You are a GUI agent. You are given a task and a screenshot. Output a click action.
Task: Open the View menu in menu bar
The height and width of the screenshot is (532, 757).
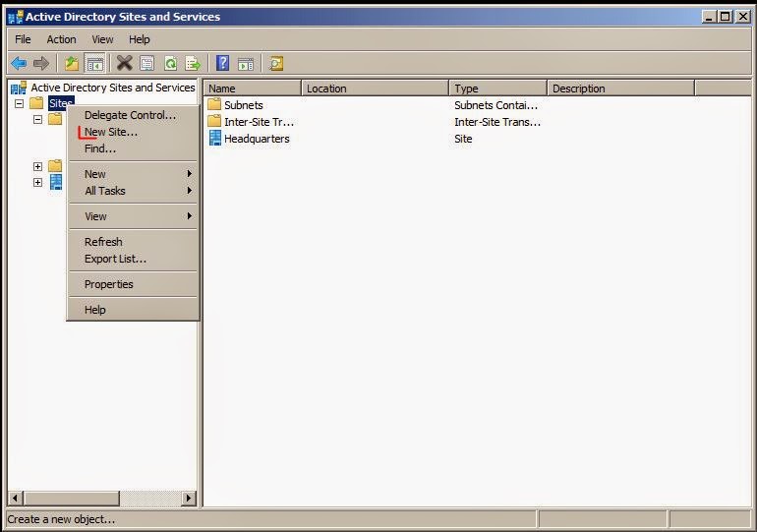(x=102, y=39)
